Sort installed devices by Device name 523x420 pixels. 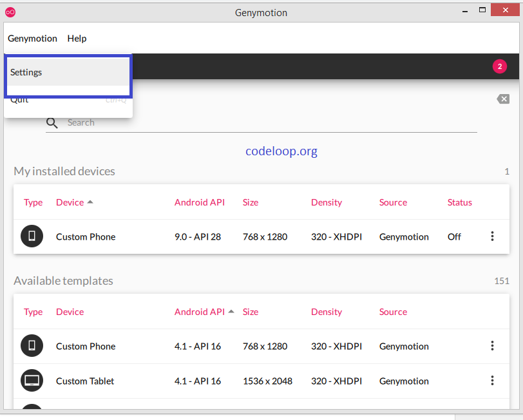pos(70,202)
